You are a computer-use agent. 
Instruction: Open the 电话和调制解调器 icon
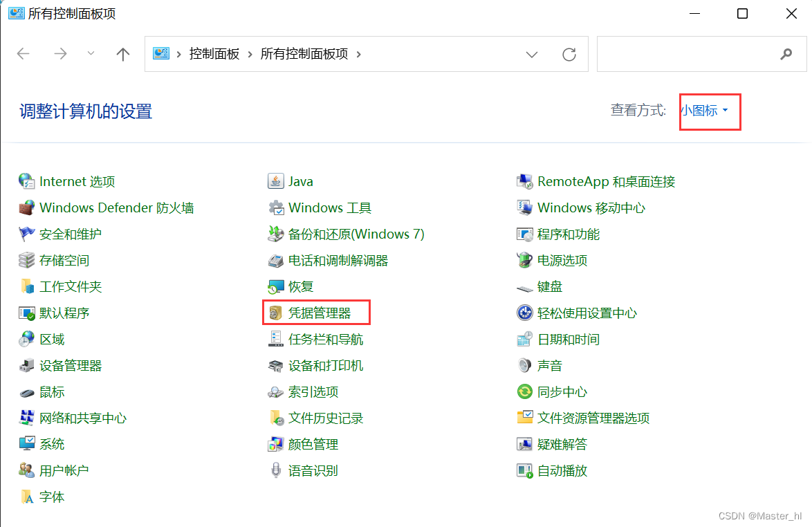coord(275,261)
